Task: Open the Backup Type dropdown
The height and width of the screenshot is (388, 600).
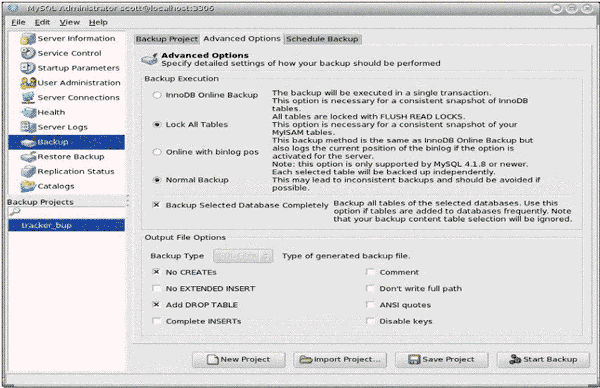Action: pos(243,256)
